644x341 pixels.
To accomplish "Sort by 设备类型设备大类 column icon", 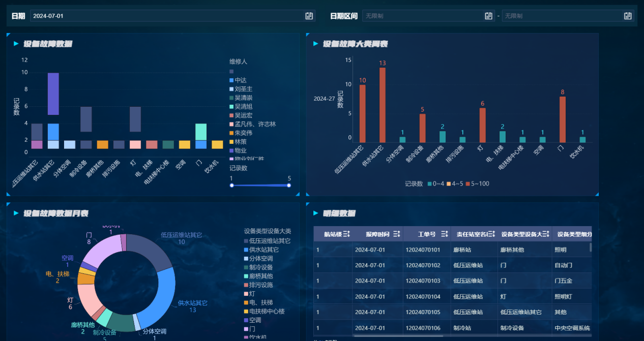I will 546,234.
